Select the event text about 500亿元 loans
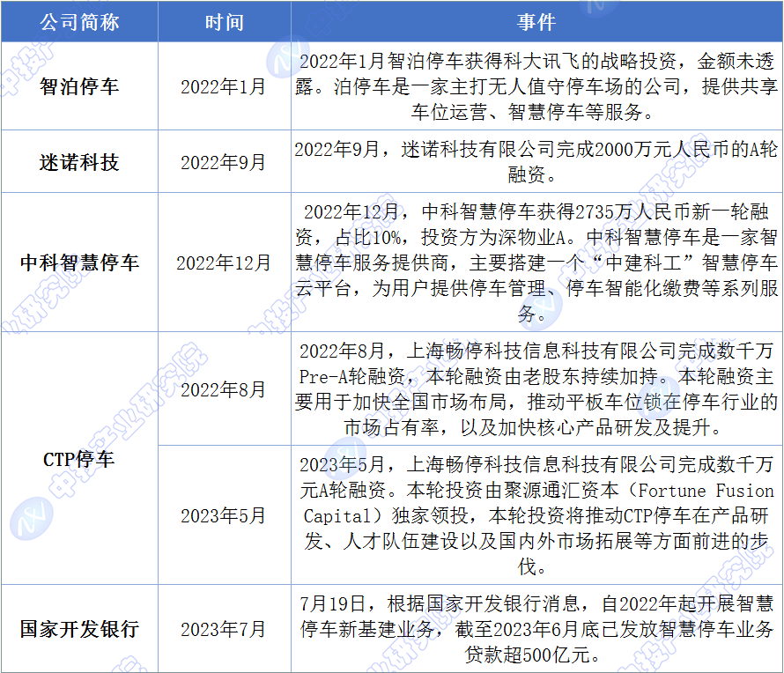784x673 pixels. pos(536,629)
